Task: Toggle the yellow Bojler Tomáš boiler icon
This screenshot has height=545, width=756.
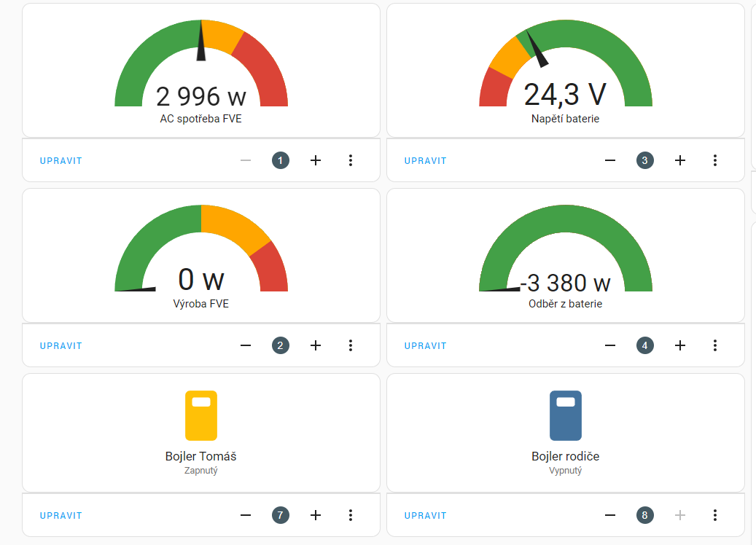Action: click(x=201, y=415)
